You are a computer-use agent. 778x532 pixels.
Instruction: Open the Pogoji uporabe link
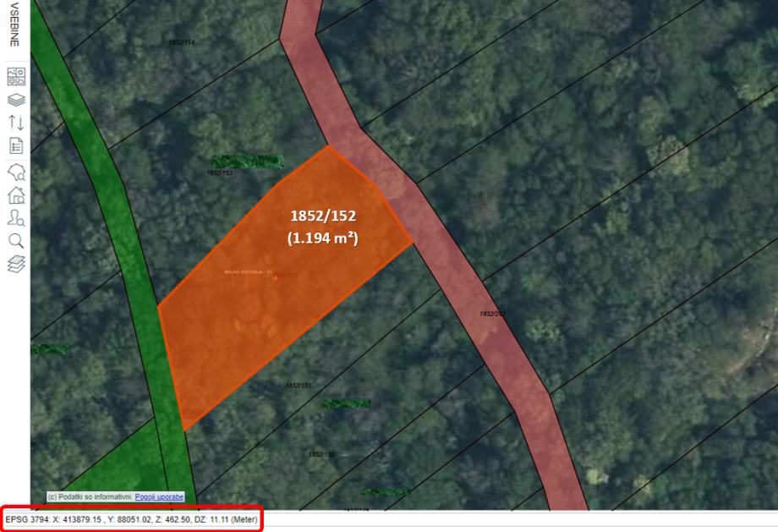(159, 497)
